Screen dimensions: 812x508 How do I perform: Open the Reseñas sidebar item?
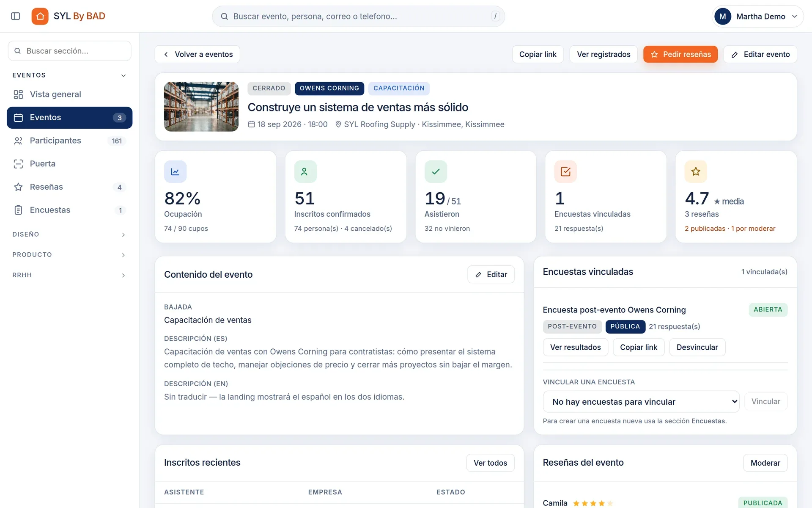pyautogui.click(x=70, y=187)
